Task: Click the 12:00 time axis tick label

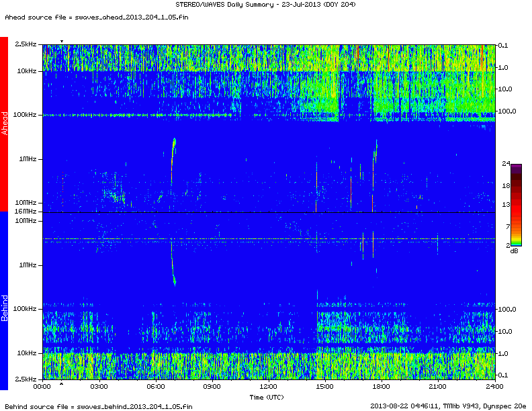Action: [268, 387]
